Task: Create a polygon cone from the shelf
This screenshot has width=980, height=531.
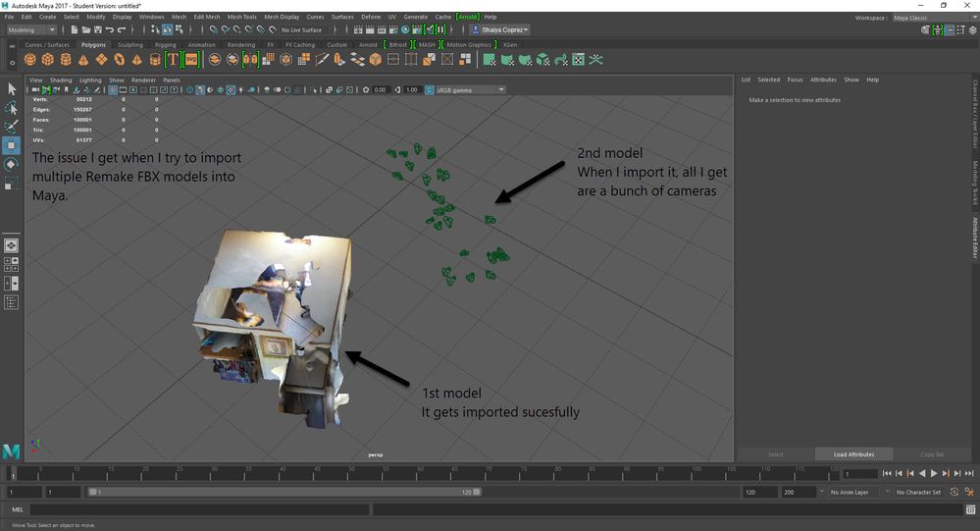Action: [x=83, y=60]
